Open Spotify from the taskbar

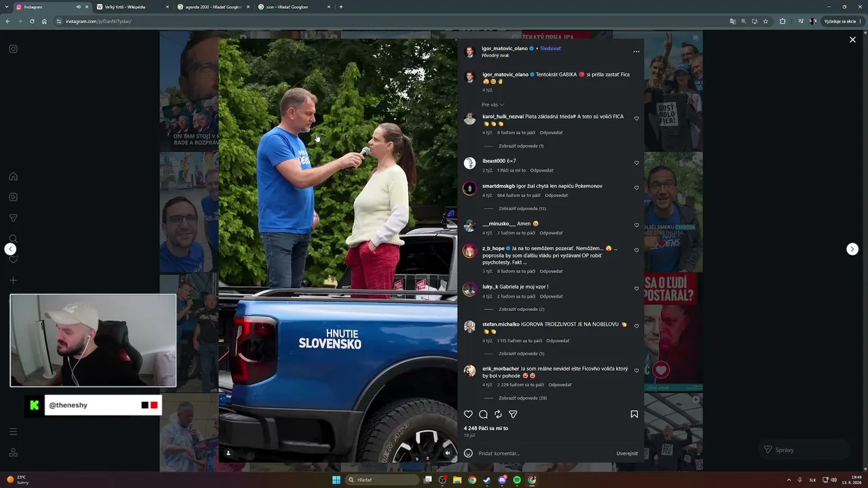[x=517, y=480]
